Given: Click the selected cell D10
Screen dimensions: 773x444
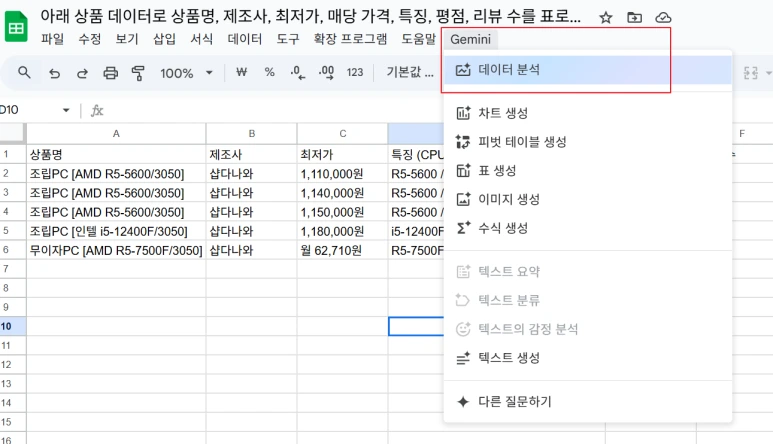Looking at the screenshot, I should 416,326.
